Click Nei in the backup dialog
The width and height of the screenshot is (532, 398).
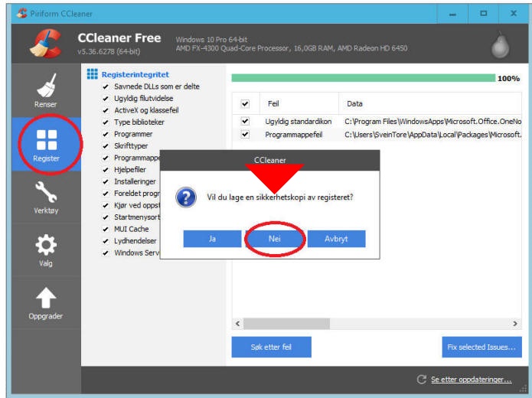coord(275,239)
